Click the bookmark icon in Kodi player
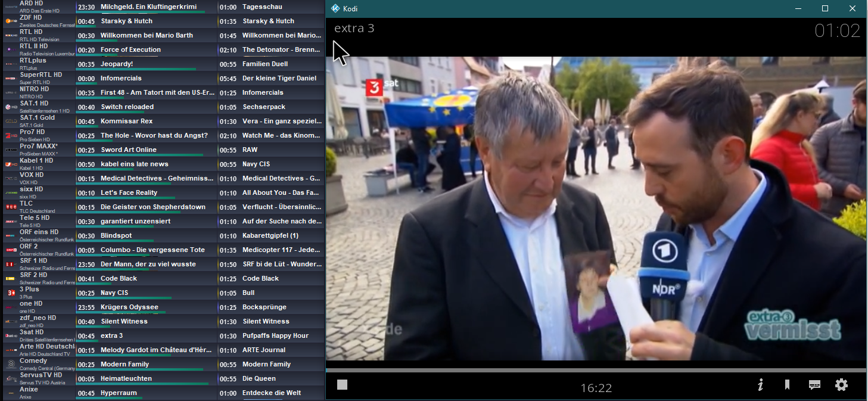Image resolution: width=868 pixels, height=401 pixels. (787, 385)
